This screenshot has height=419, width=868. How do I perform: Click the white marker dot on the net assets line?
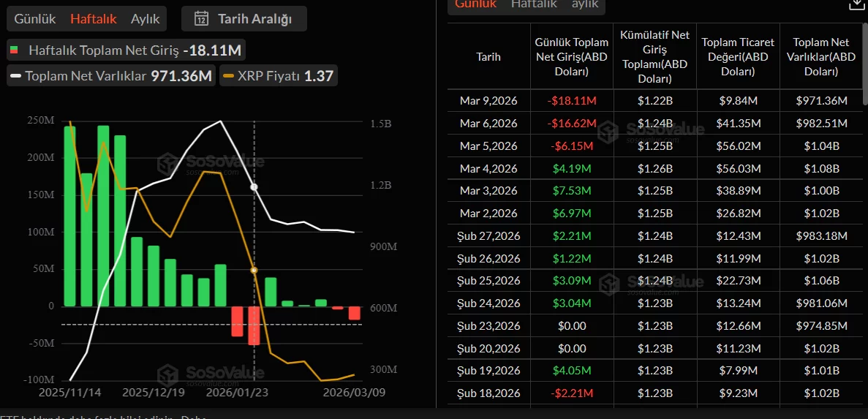click(254, 187)
